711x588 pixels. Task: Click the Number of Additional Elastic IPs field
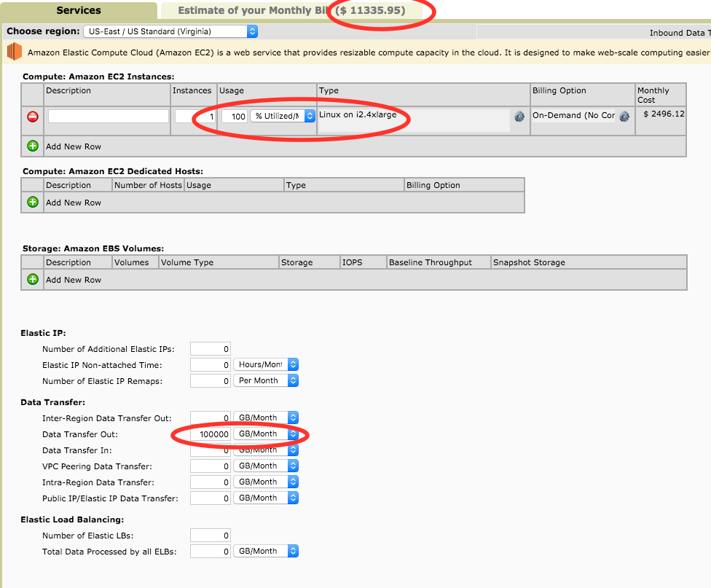point(211,349)
